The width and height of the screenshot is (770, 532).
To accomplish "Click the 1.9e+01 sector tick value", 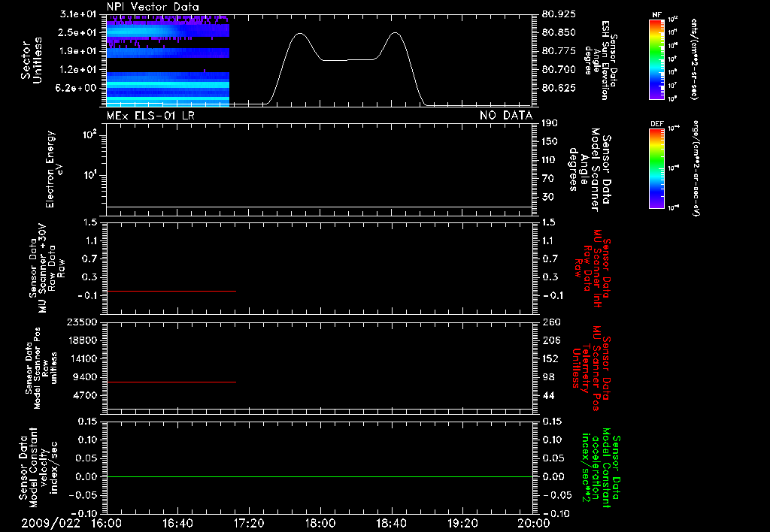I will 78,51.
